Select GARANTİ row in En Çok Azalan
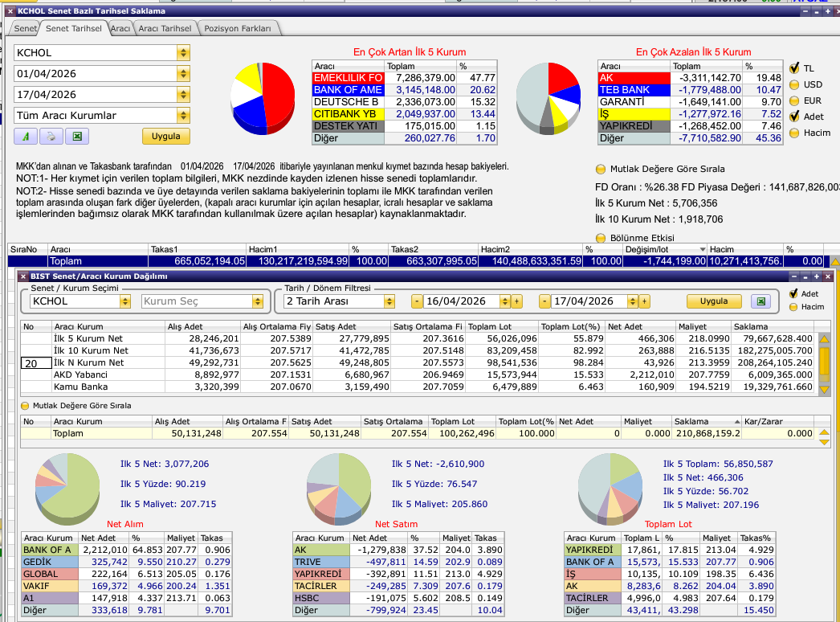The width and height of the screenshot is (840, 622). [x=690, y=102]
